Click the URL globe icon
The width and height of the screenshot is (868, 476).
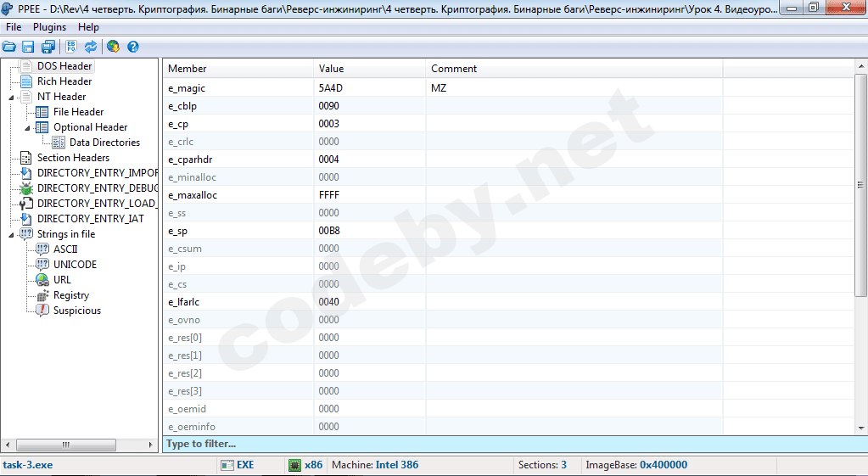[42, 280]
